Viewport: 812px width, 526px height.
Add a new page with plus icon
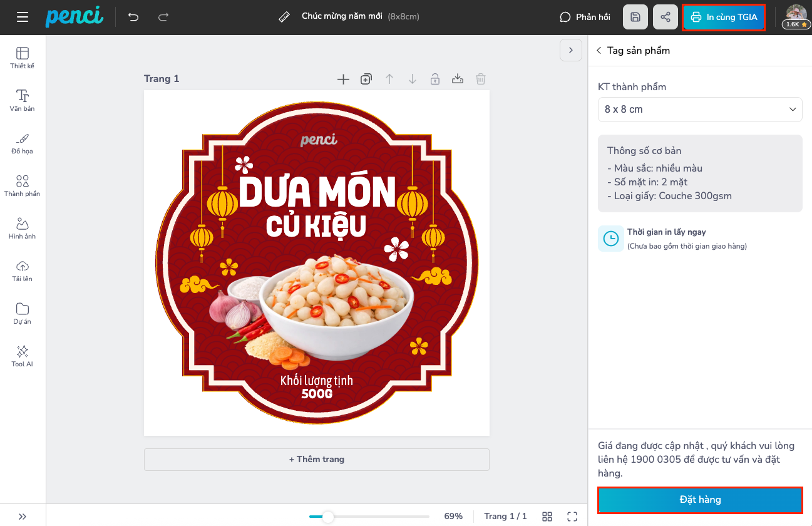(x=343, y=79)
